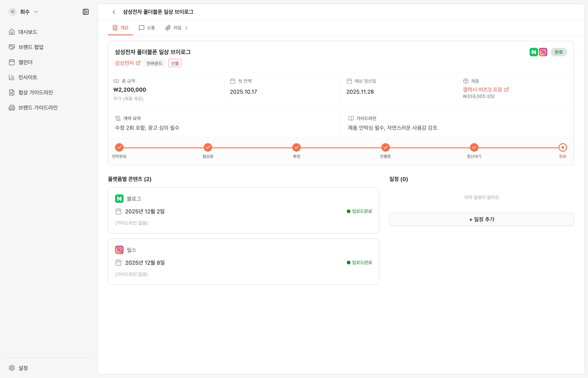Viewport: 588px width, 378px height.
Task: Open the 캘린더 sidebar item
Action: [x=25, y=62]
